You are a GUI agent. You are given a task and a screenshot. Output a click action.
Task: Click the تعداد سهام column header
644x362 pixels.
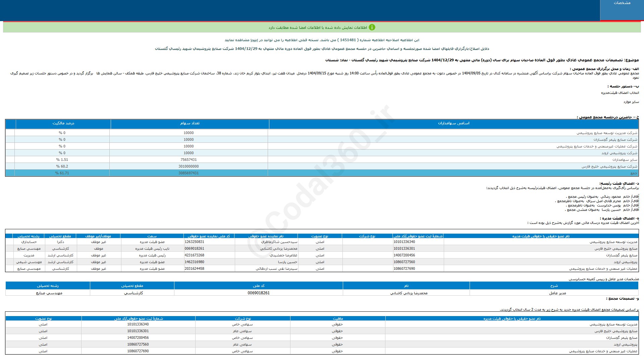[190, 123]
